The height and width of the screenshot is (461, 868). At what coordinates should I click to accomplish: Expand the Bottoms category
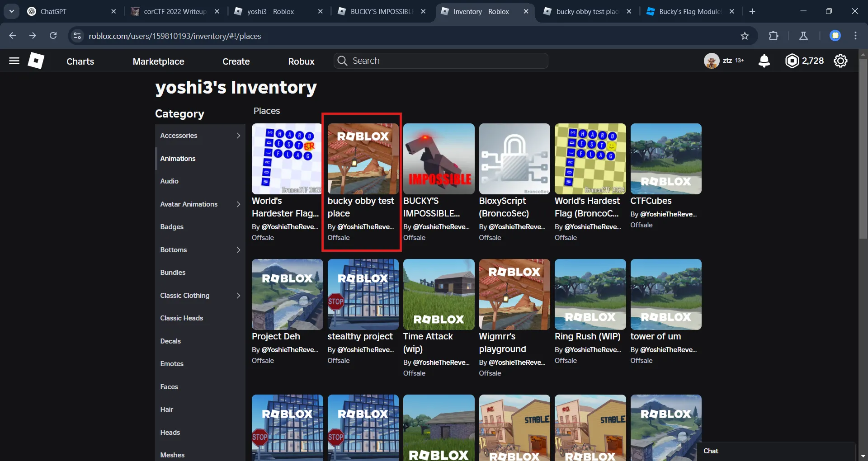click(x=200, y=250)
